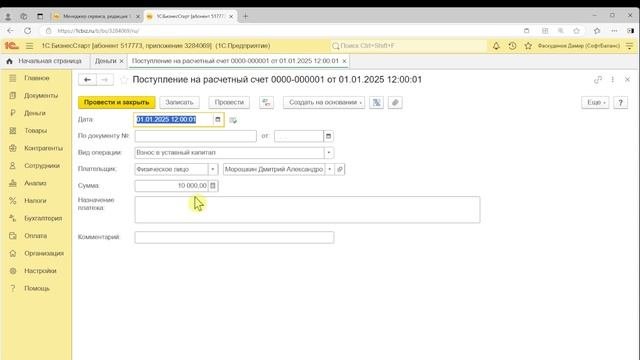This screenshot has width=640, height=360.
Task: Open the Создать на основании dropdown
Action: (x=324, y=102)
